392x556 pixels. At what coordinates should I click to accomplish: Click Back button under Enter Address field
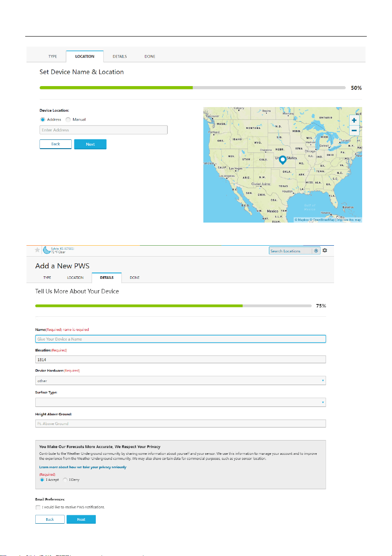(55, 144)
